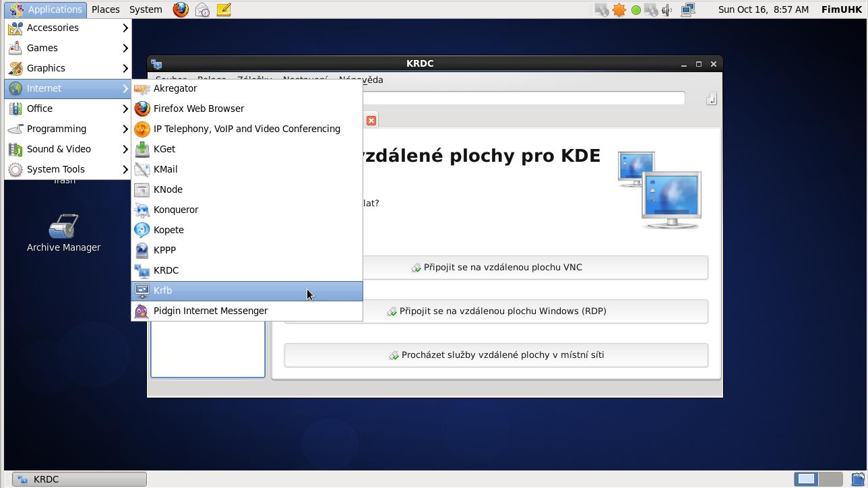The image size is (868, 488).
Task: Click the KRDC monitors icon in submenu
Action: pos(142,270)
